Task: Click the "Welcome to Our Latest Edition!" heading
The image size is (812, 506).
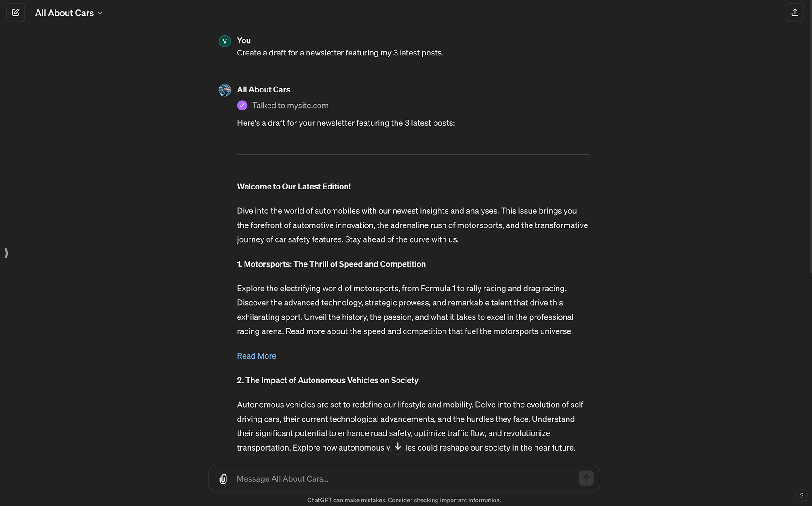Action: click(x=293, y=187)
